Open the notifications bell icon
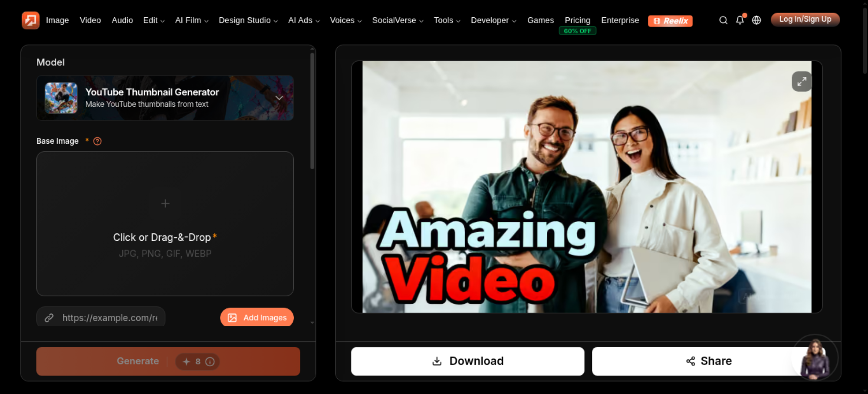The width and height of the screenshot is (868, 394). pos(740,20)
